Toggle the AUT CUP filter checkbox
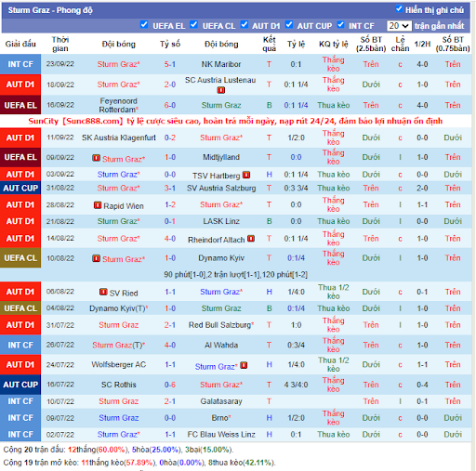Screen dimensions: 476x471 pyautogui.click(x=289, y=24)
